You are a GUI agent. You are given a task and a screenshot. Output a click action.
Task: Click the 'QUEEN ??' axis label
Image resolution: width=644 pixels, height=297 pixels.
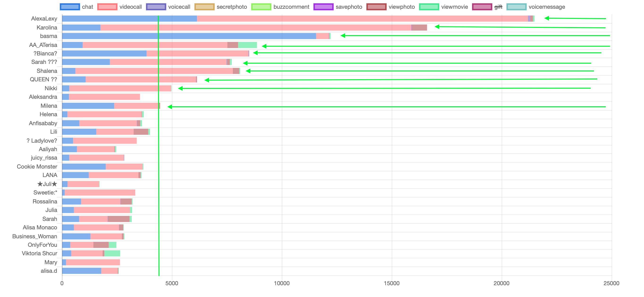pyautogui.click(x=43, y=79)
